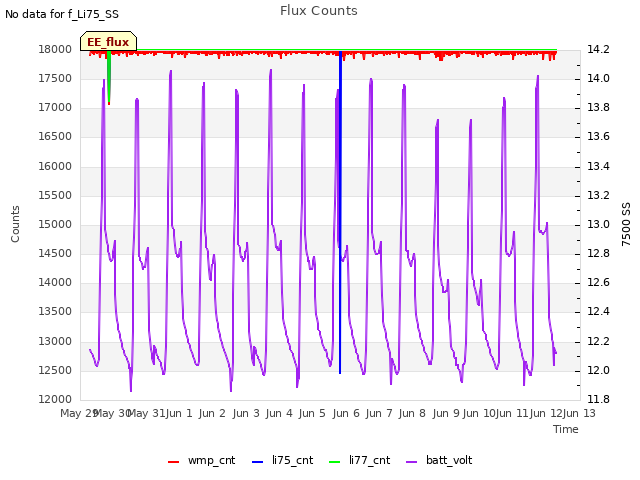Image resolution: width=640 pixels, height=480 pixels.
Task: Click the 16500 left axis value
Action: click(x=55, y=137)
